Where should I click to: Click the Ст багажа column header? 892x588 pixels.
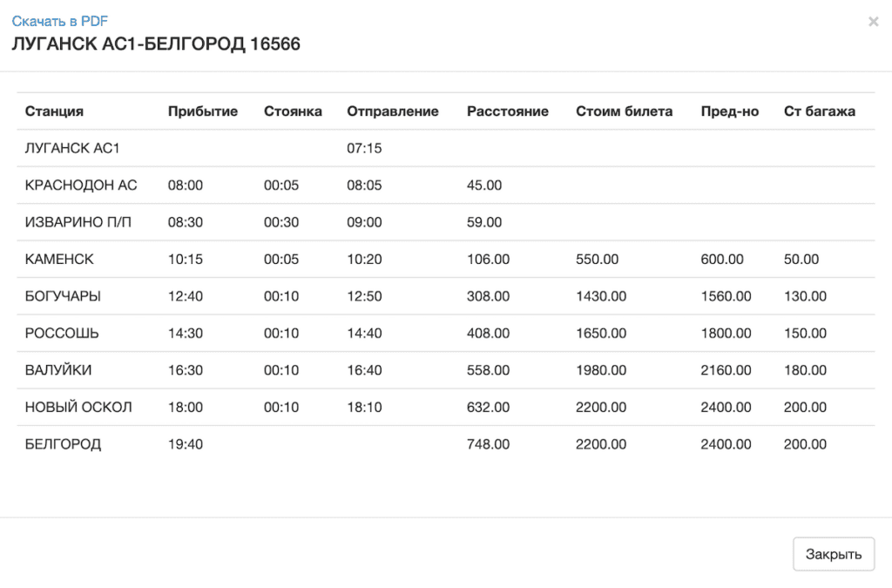point(819,112)
